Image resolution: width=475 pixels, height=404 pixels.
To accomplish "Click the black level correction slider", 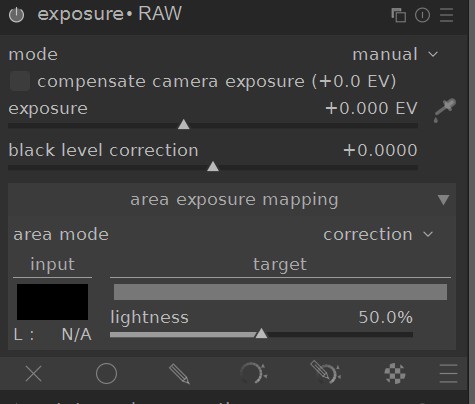I will [x=213, y=167].
